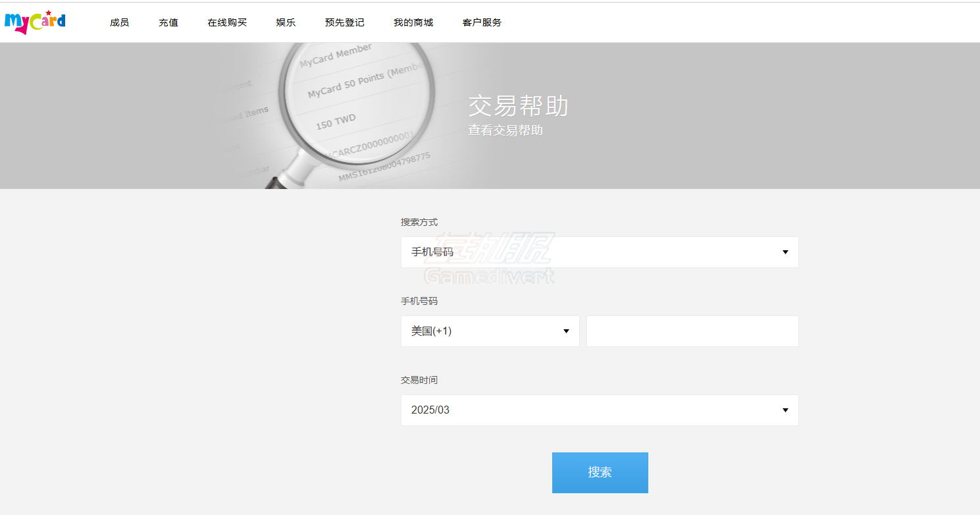
Task: Focus the phone number input field
Action: pyautogui.click(x=692, y=331)
